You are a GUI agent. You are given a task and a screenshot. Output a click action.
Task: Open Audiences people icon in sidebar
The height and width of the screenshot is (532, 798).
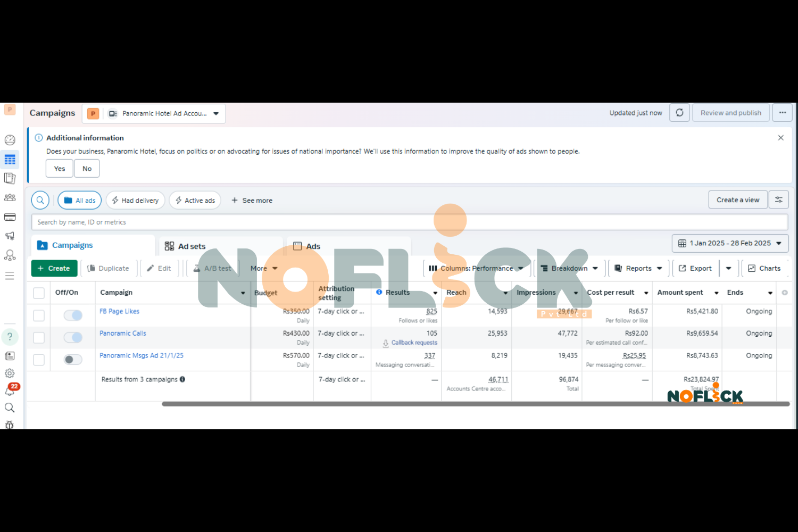(x=10, y=197)
